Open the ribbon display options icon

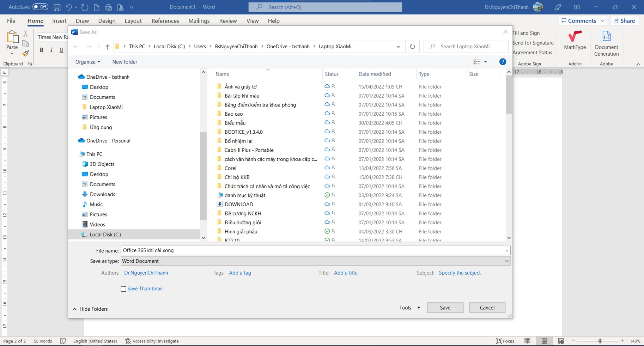(x=577, y=7)
